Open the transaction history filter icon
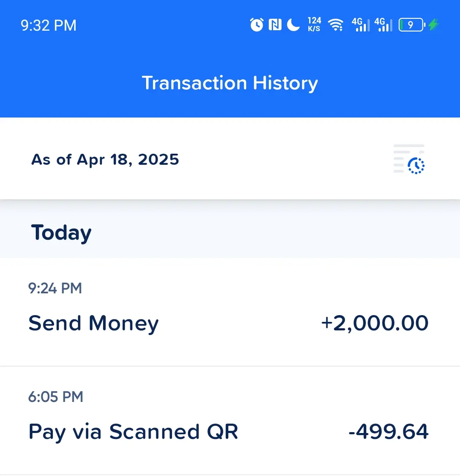The width and height of the screenshot is (460, 476). coord(409,159)
